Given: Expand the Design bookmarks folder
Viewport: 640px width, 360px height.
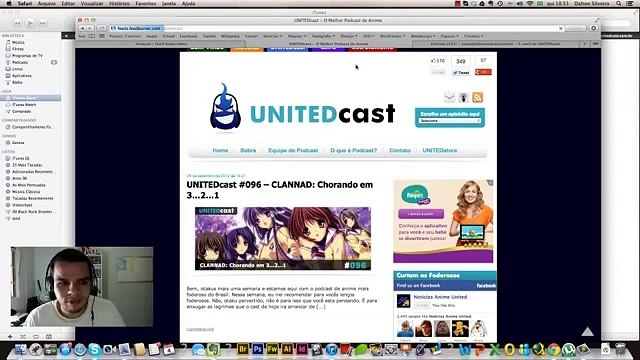Looking at the screenshot, I should point(349,36).
